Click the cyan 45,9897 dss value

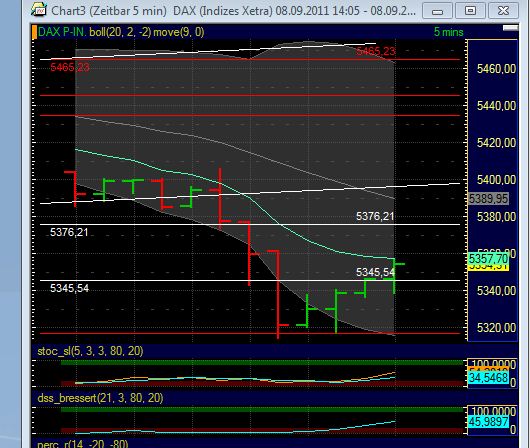click(488, 422)
